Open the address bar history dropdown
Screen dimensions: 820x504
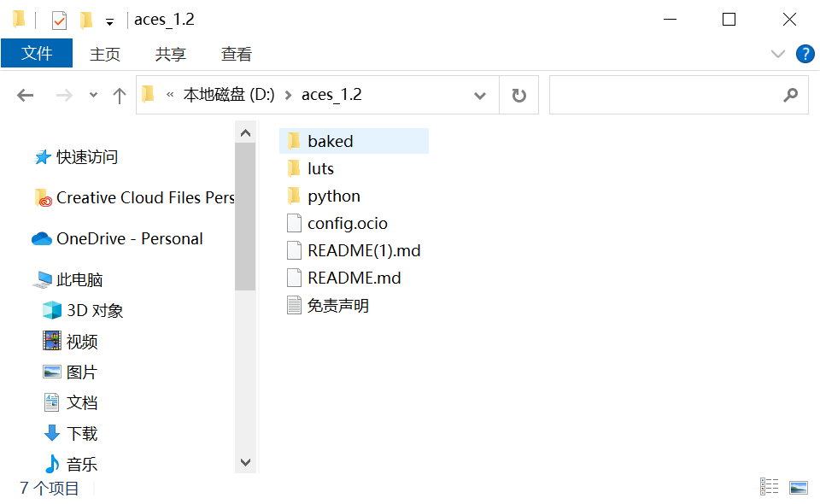click(480, 96)
